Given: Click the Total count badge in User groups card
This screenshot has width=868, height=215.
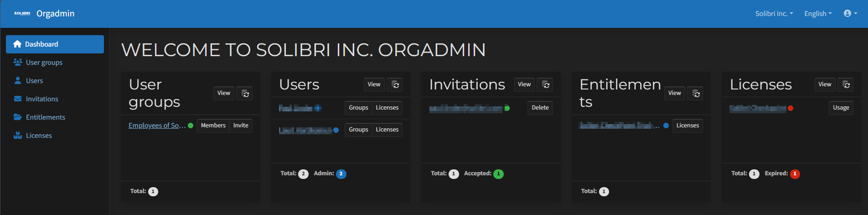Looking at the screenshot, I should point(153,192).
